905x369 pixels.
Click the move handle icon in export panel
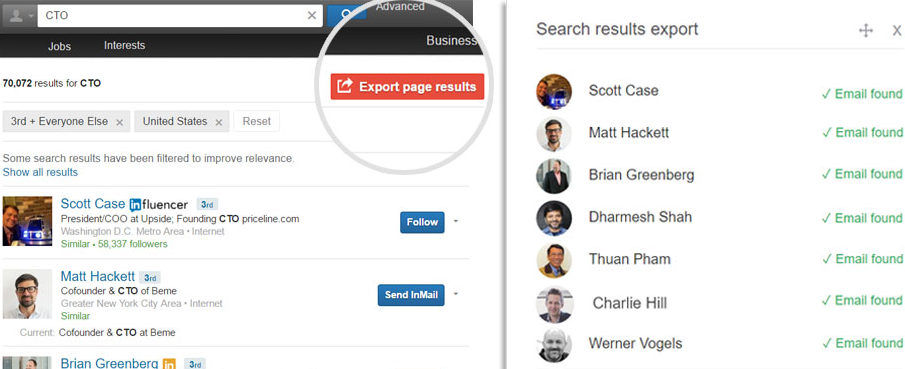click(x=866, y=31)
